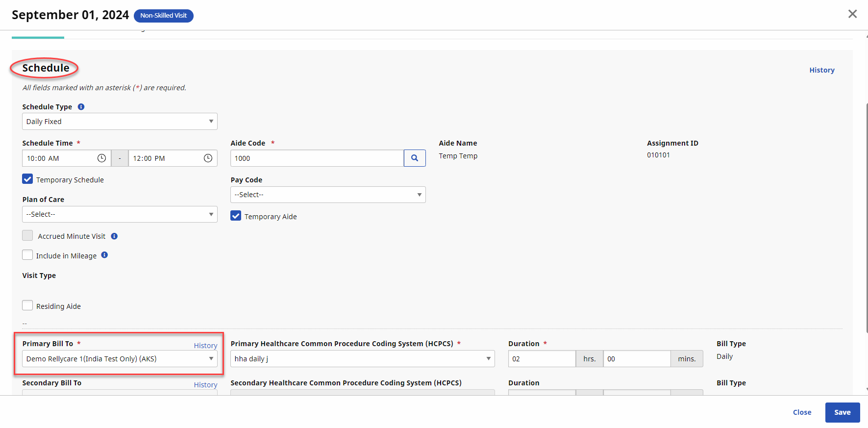Click the Include in Mileage info icon

pyautogui.click(x=104, y=255)
